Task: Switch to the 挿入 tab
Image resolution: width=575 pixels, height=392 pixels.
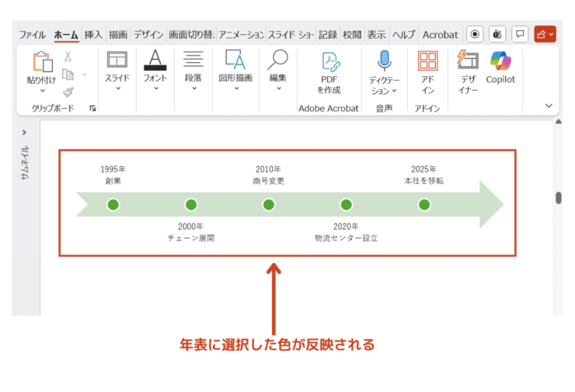Action: pyautogui.click(x=93, y=35)
